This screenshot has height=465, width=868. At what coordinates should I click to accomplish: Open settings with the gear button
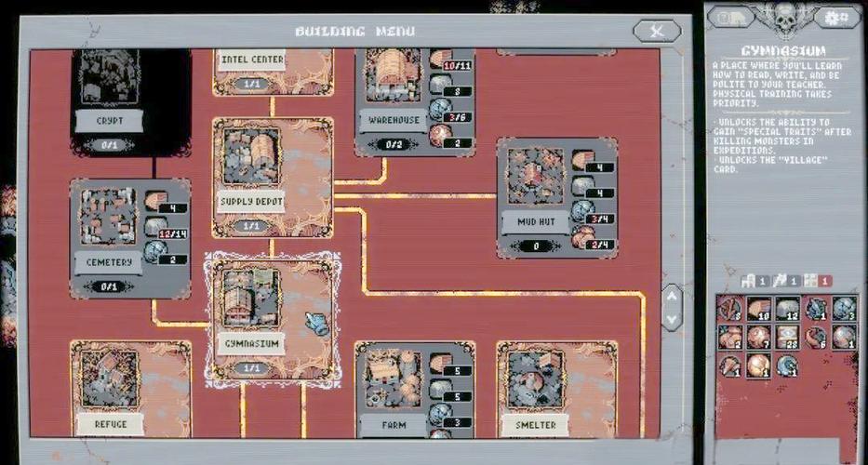point(835,18)
